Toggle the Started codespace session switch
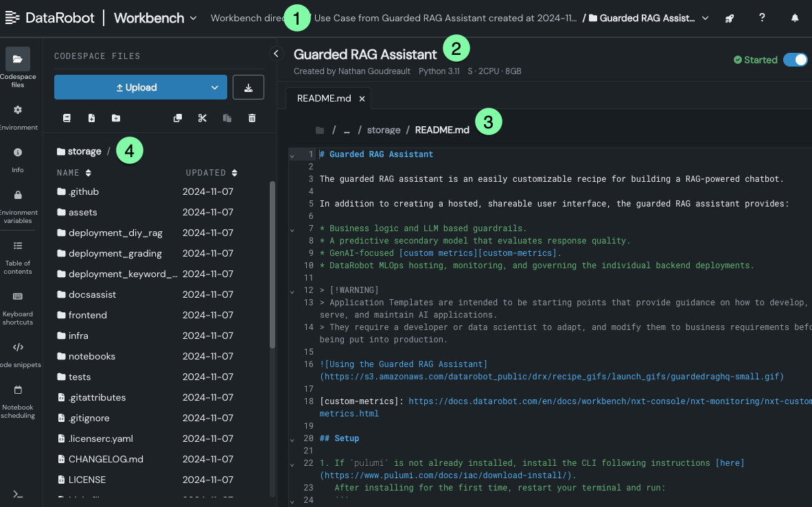The width and height of the screenshot is (812, 507). tap(796, 60)
